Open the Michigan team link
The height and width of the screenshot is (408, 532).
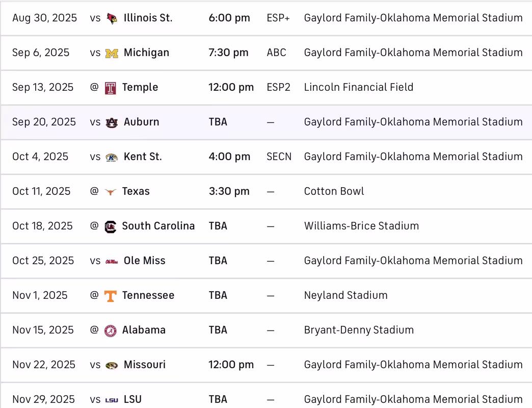pyautogui.click(x=146, y=53)
